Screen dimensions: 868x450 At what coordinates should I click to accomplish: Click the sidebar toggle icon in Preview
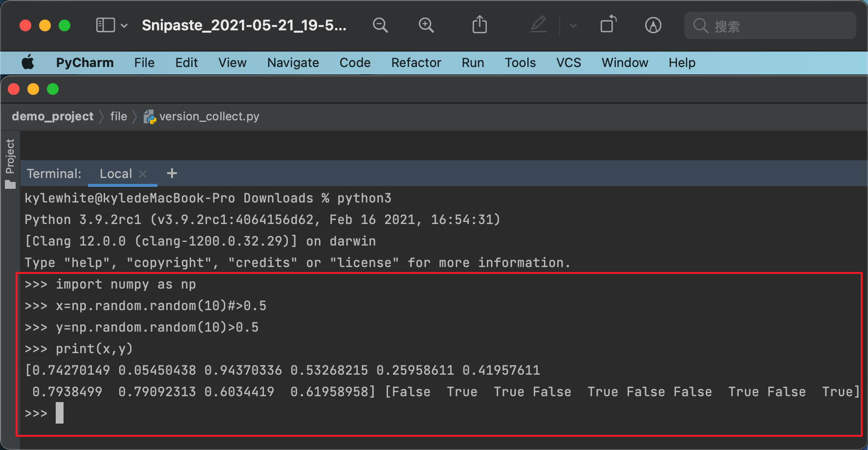[x=105, y=25]
